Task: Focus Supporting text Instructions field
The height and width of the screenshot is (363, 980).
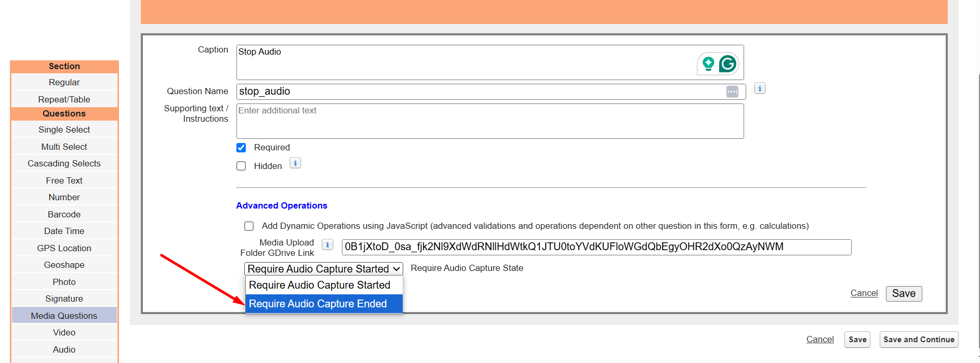Action: 490,121
